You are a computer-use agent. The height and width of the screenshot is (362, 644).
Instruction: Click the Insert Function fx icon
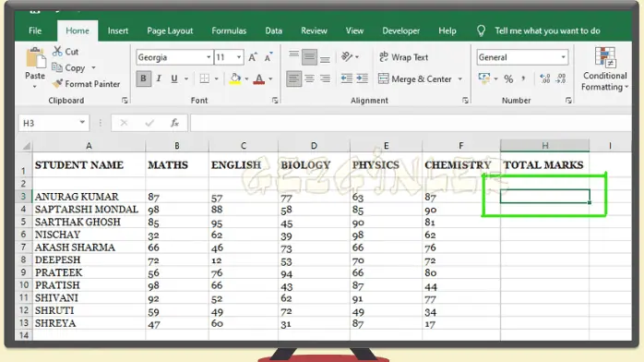coord(174,123)
